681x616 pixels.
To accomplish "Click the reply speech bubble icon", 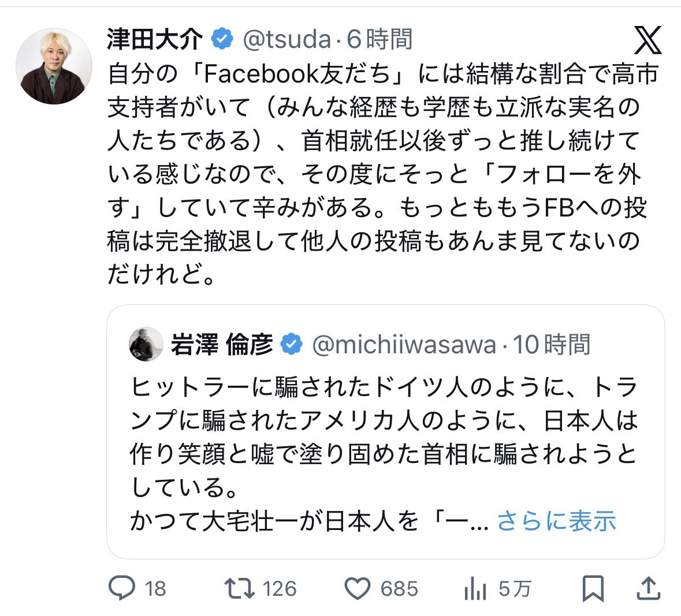I will pyautogui.click(x=122, y=588).
